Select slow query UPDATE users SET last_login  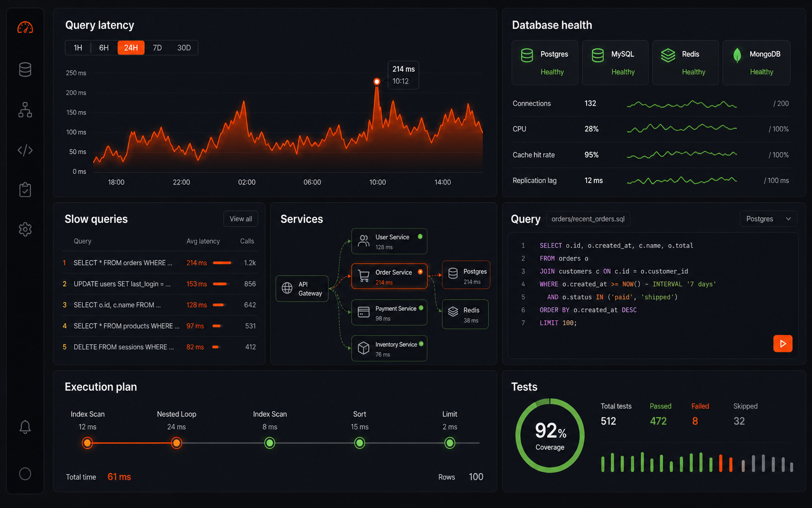(159, 284)
